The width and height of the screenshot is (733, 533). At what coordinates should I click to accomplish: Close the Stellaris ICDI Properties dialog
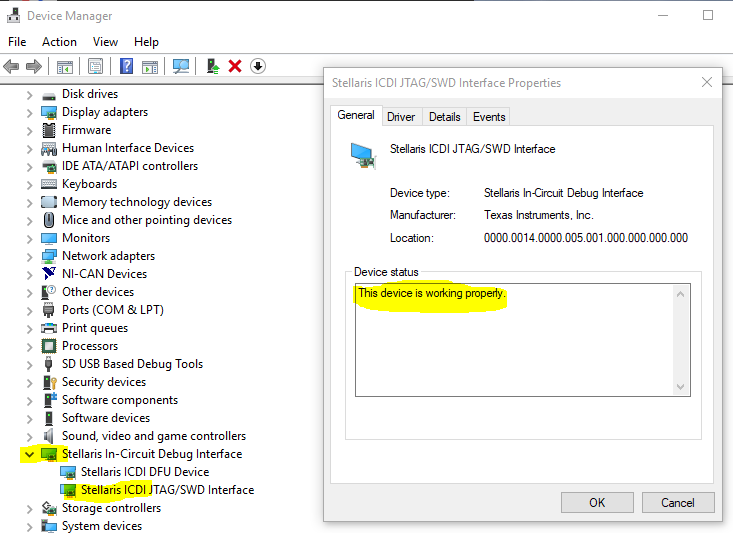(x=707, y=83)
